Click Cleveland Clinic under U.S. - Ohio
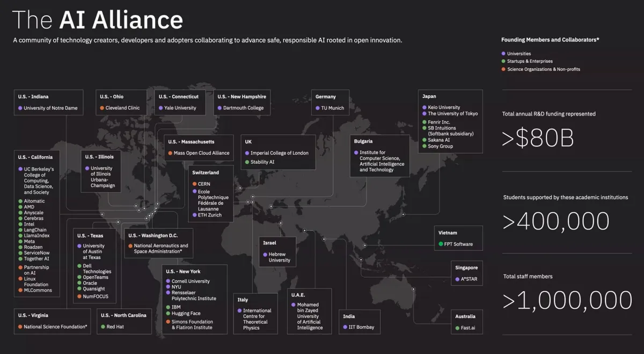This screenshot has height=354, width=644. (122, 108)
